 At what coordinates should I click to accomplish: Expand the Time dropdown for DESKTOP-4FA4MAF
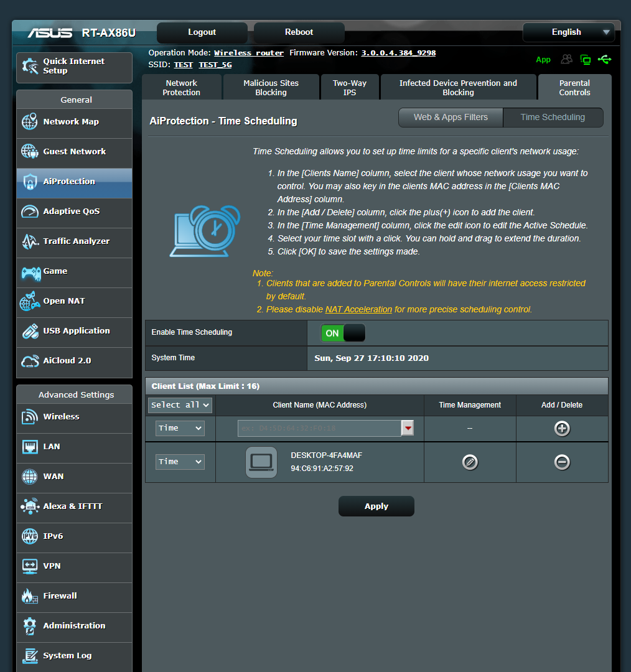179,462
